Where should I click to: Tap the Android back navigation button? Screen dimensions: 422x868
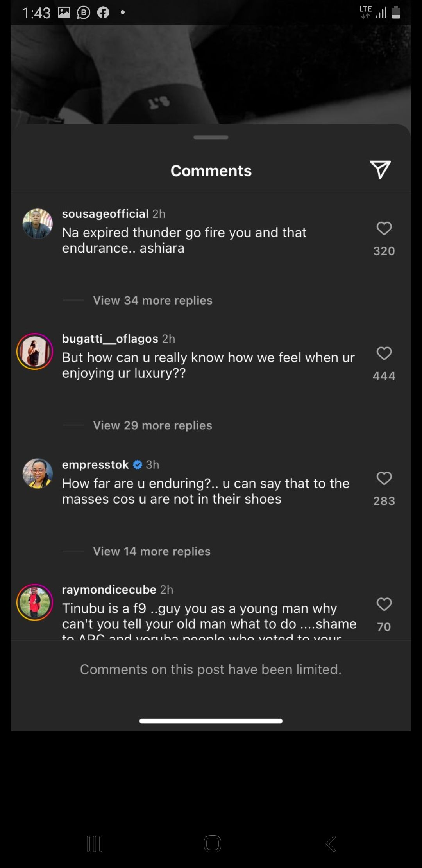tap(331, 843)
